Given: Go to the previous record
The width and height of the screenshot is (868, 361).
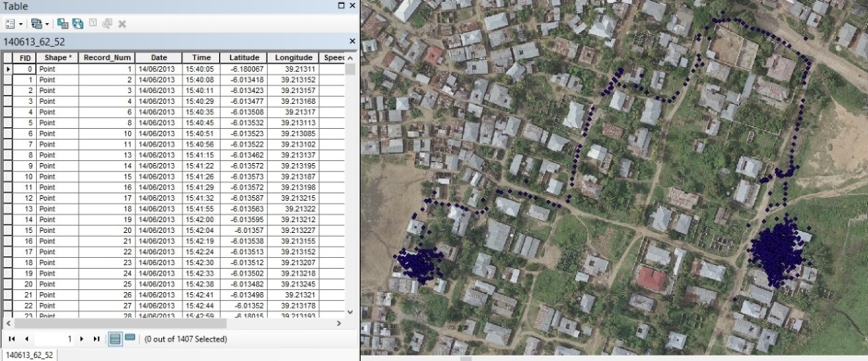Looking at the screenshot, I should pyautogui.click(x=26, y=339).
